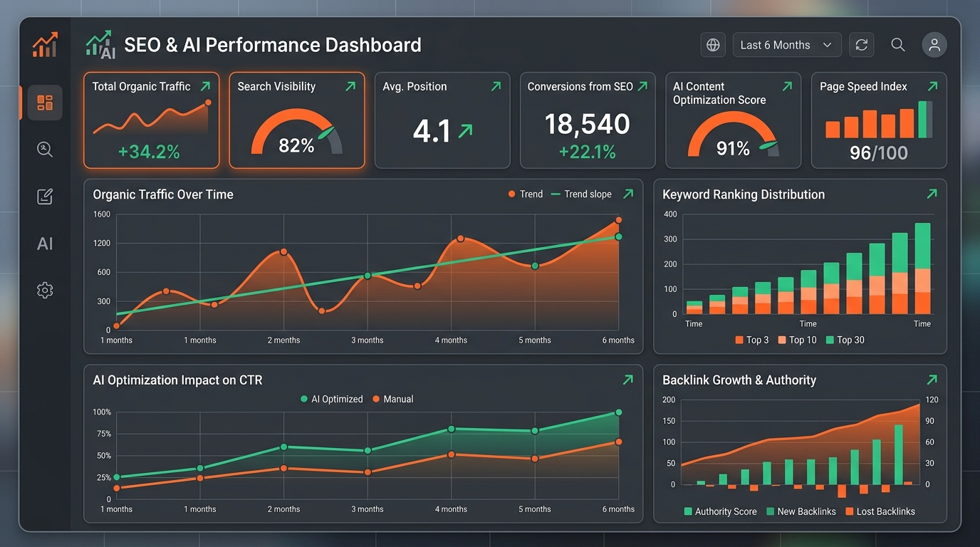
Task: Click the +22.1% conversions change
Action: pos(588,152)
